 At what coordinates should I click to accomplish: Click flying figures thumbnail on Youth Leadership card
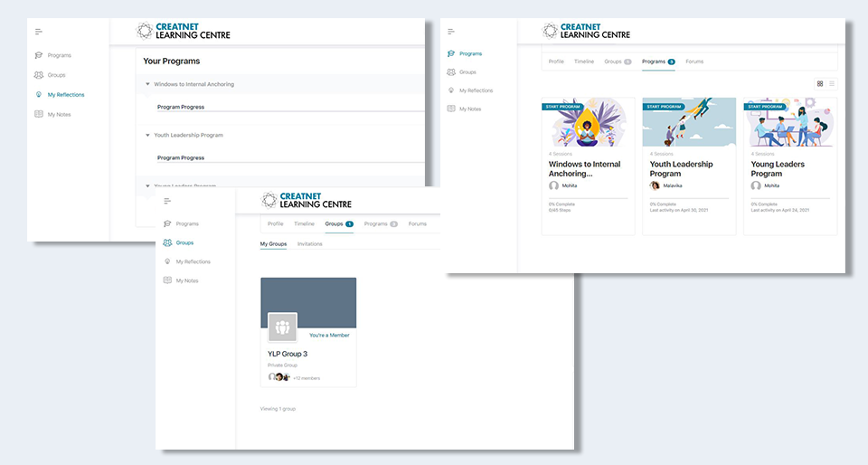[x=689, y=122]
